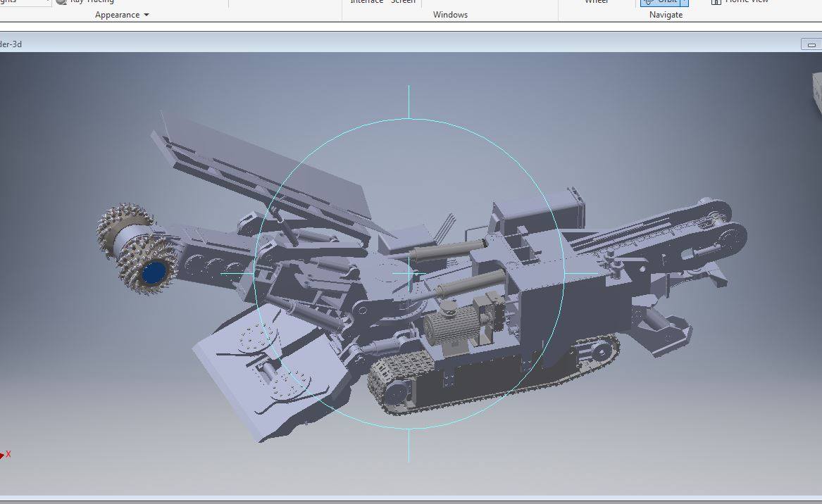Go to Home View
Screen dimensions: 822x504
pyautogui.click(x=739, y=2)
